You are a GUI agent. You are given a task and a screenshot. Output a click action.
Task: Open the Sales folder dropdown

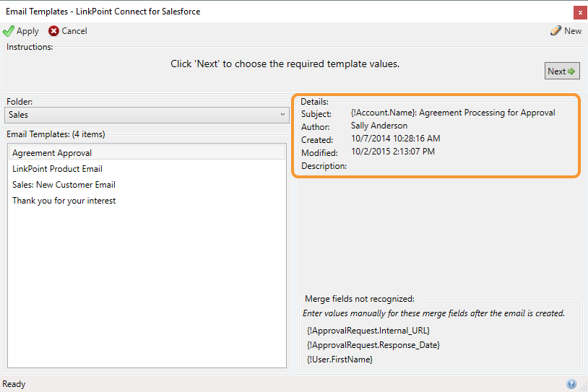coord(147,115)
